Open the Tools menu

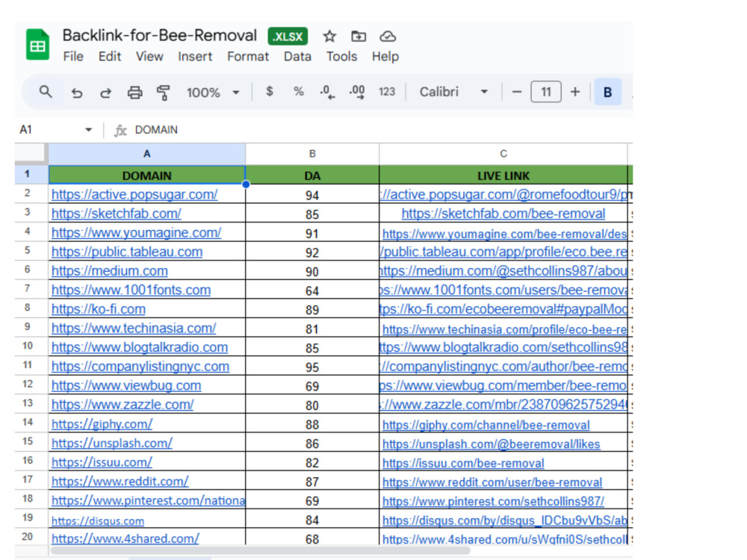[x=341, y=56]
